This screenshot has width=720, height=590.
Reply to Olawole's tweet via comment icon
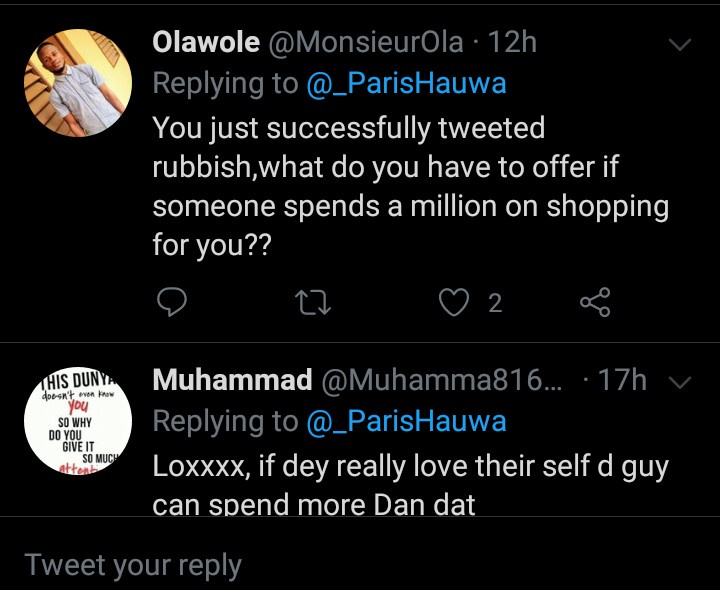[173, 302]
